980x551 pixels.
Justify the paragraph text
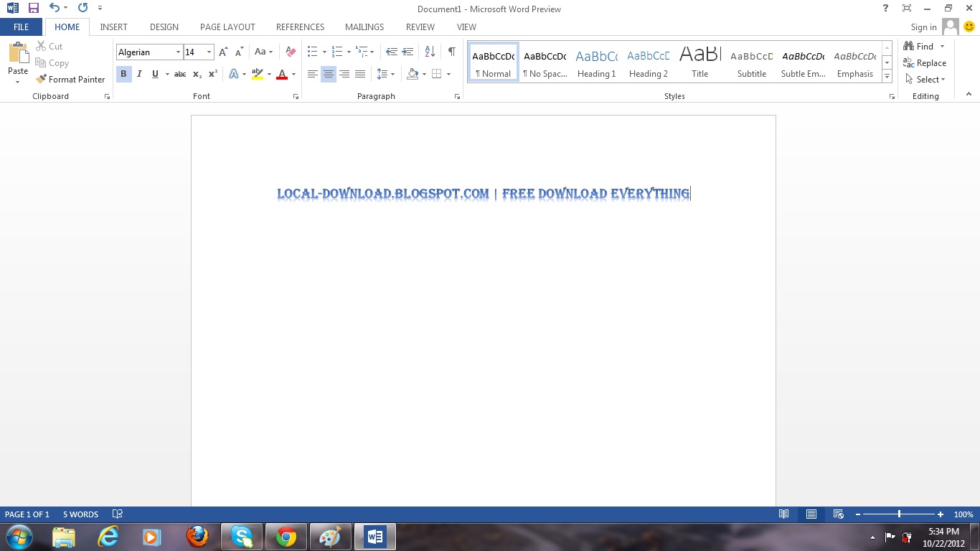point(360,74)
